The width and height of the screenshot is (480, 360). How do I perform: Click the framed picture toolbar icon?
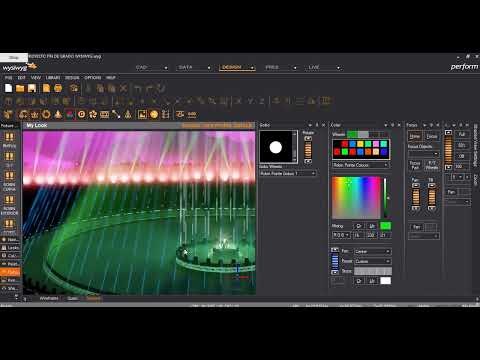(142, 115)
